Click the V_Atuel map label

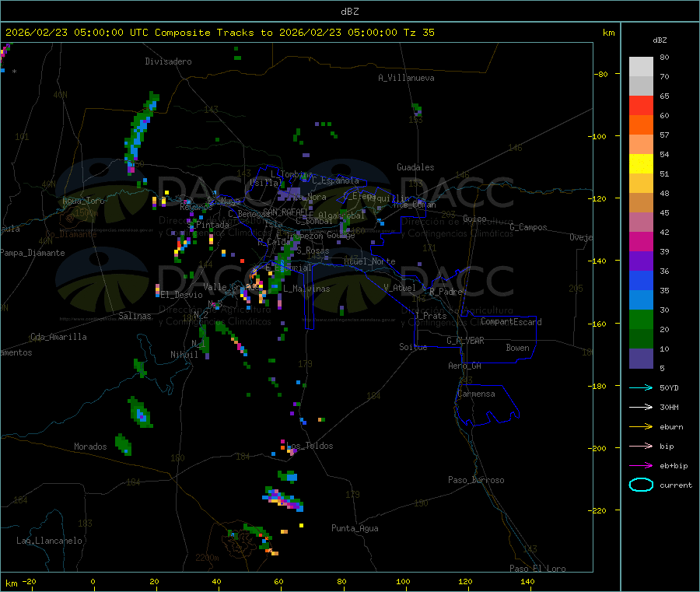point(400,288)
